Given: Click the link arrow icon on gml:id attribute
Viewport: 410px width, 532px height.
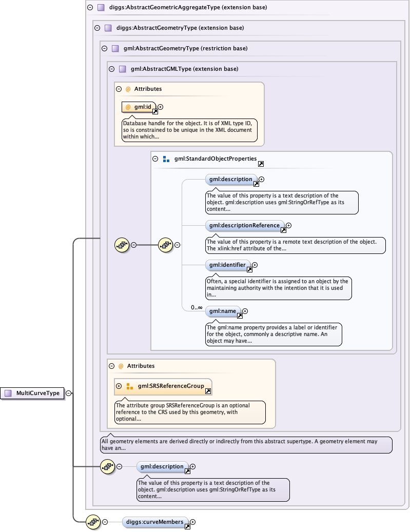Looking at the screenshot, I should click(155, 111).
